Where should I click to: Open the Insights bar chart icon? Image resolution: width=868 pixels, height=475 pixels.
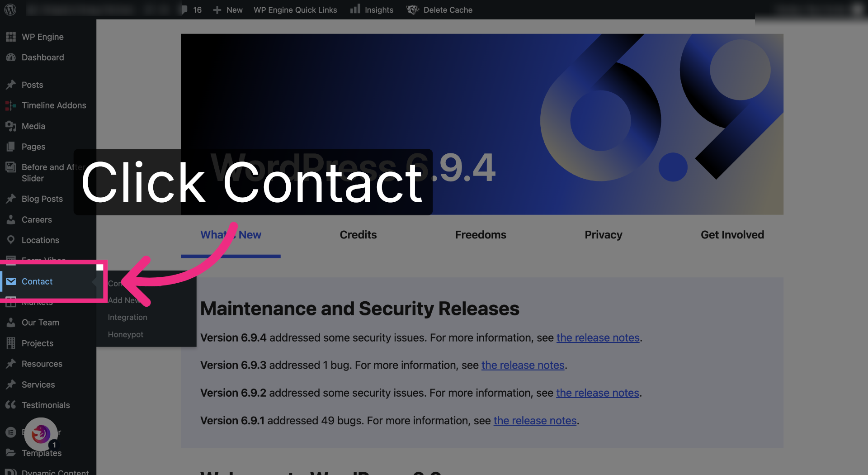point(355,9)
